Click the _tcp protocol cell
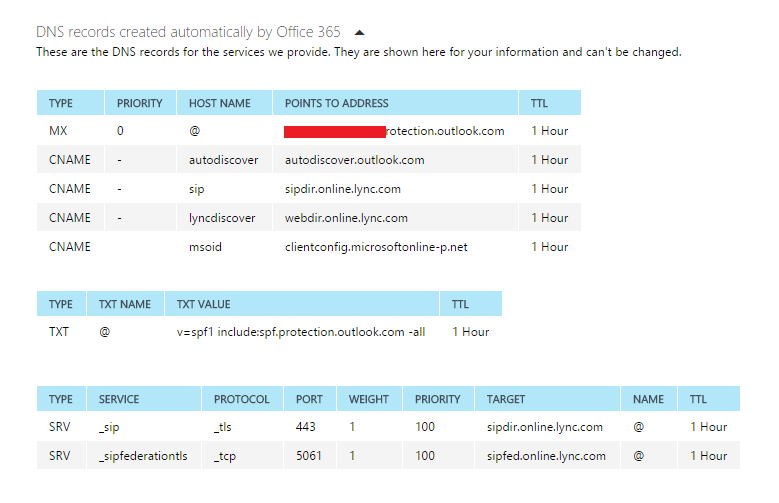Screen dimensions: 779x503 [x=225, y=457]
